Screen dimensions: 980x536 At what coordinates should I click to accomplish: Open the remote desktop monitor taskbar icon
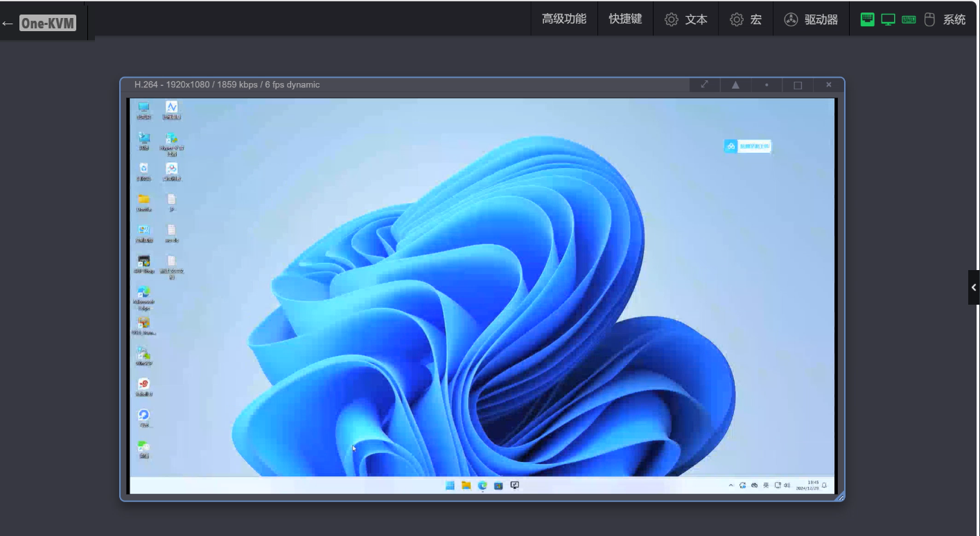tap(515, 485)
